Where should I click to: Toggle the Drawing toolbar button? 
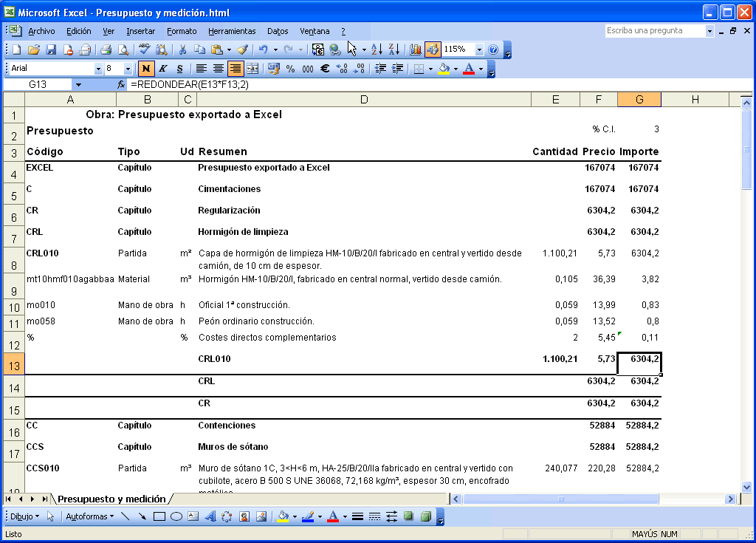point(433,49)
